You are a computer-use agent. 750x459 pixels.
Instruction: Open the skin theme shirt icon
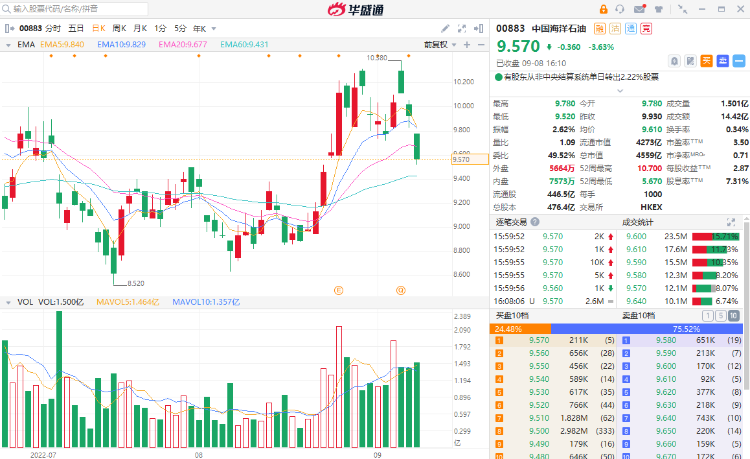pyautogui.click(x=659, y=9)
